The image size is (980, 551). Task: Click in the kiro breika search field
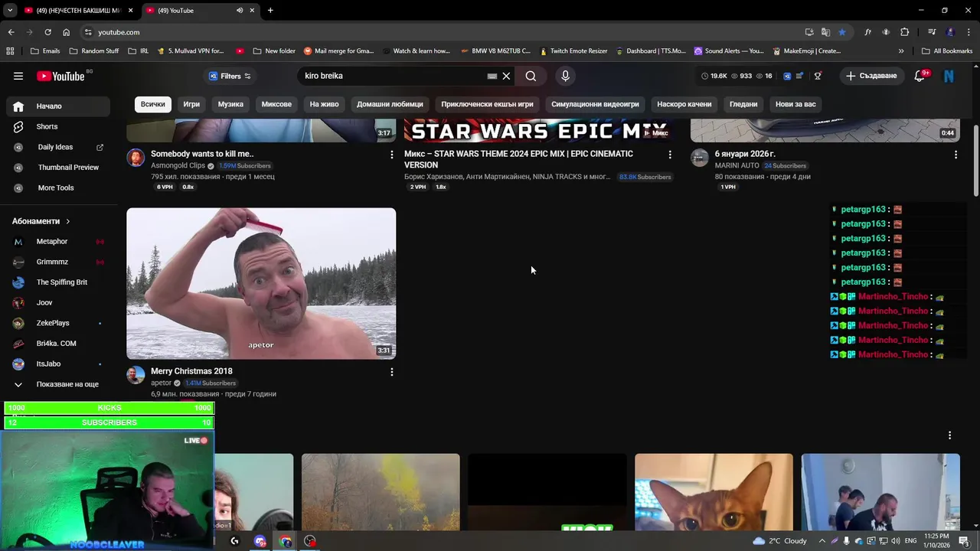(390, 76)
